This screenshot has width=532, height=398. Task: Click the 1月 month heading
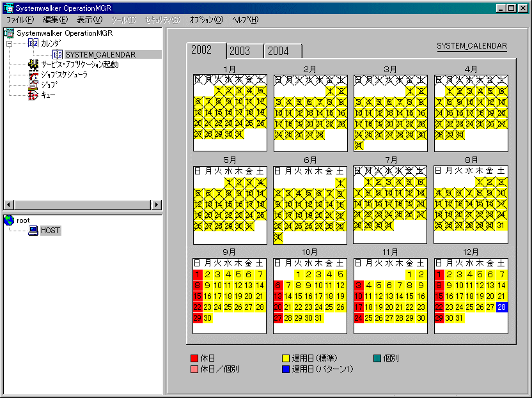(x=230, y=69)
